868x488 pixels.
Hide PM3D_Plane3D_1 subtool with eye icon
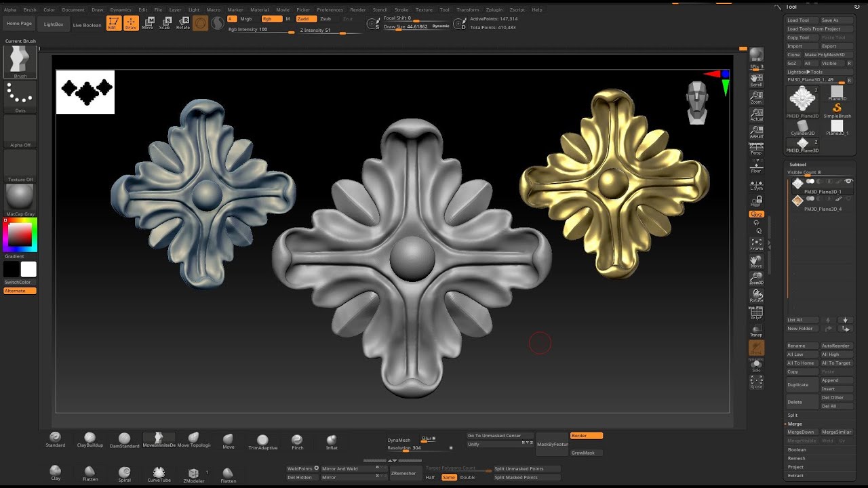848,181
